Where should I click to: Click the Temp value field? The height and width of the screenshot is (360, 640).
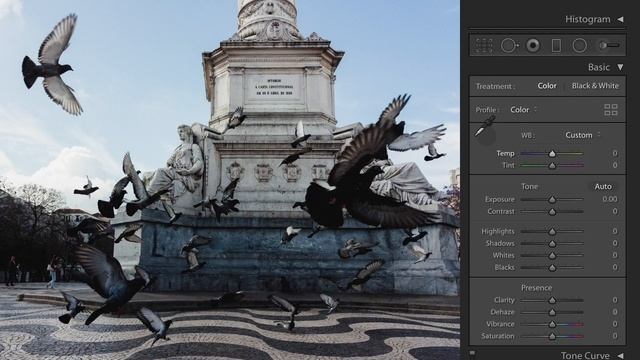coord(615,153)
